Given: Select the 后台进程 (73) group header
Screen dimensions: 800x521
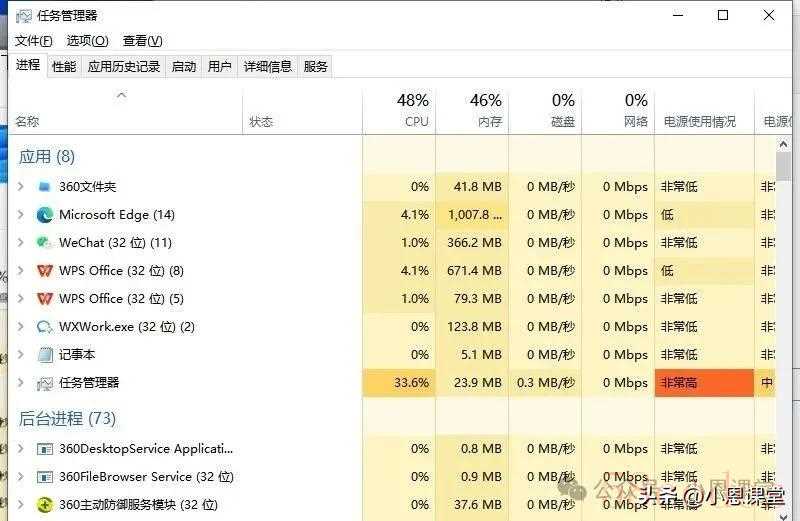Looking at the screenshot, I should (67, 419).
